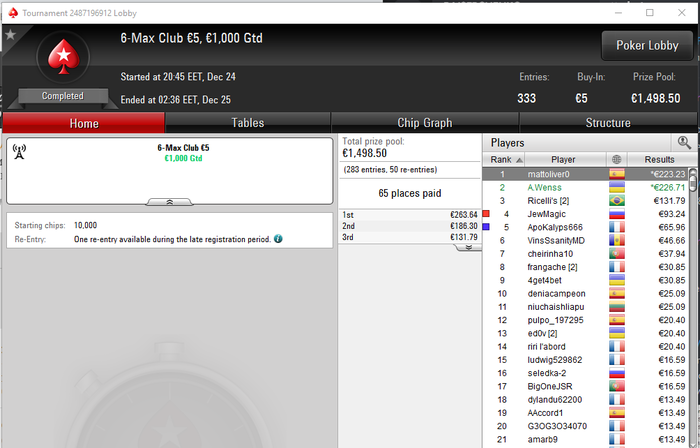Image resolution: width=700 pixels, height=448 pixels.
Task: Click the red spade PokerStars logo
Action: click(63, 57)
